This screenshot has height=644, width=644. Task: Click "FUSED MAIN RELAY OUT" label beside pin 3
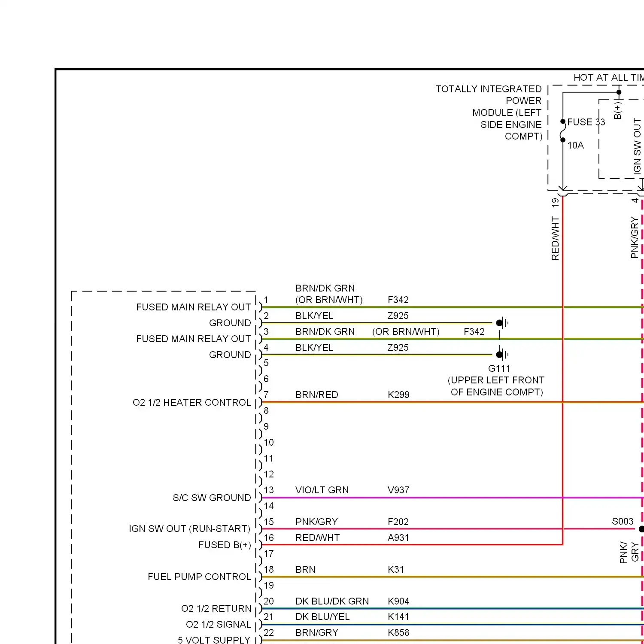coord(194,339)
